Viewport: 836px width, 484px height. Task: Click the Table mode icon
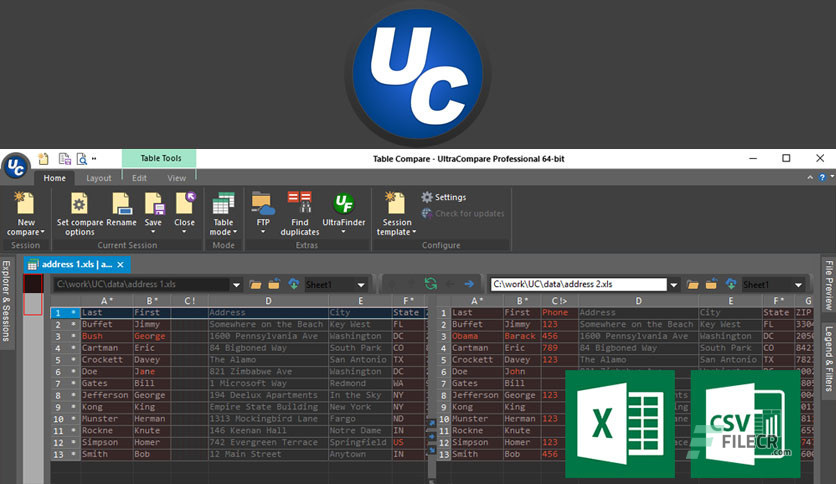pos(223,204)
